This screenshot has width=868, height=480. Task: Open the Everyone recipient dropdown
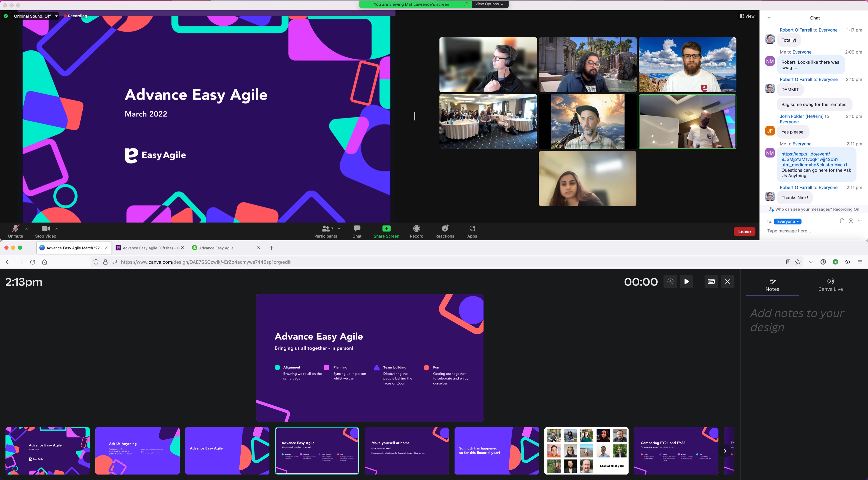787,221
